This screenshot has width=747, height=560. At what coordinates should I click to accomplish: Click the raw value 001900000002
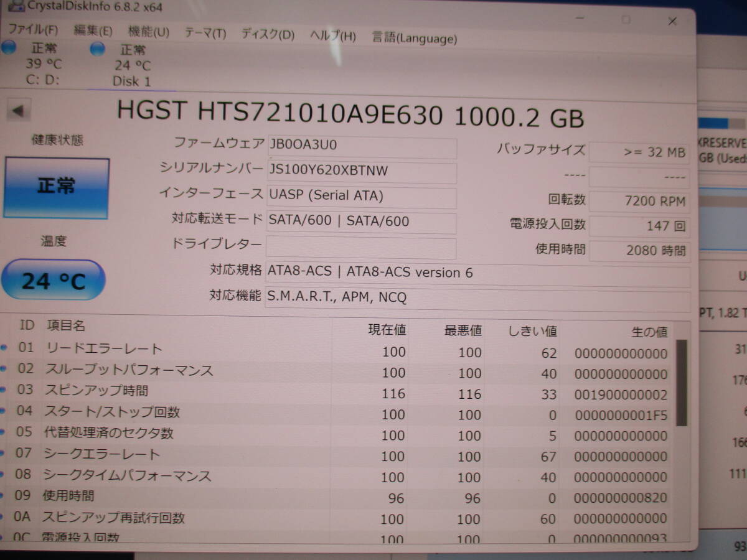621,394
